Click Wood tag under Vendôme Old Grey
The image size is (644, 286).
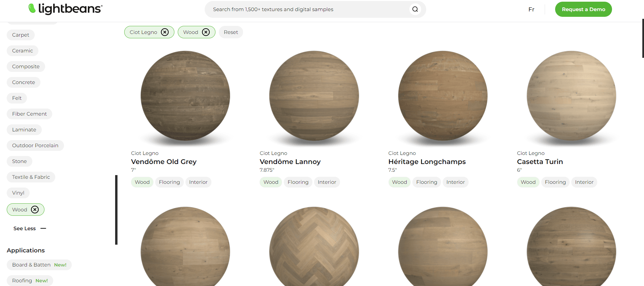click(x=142, y=182)
